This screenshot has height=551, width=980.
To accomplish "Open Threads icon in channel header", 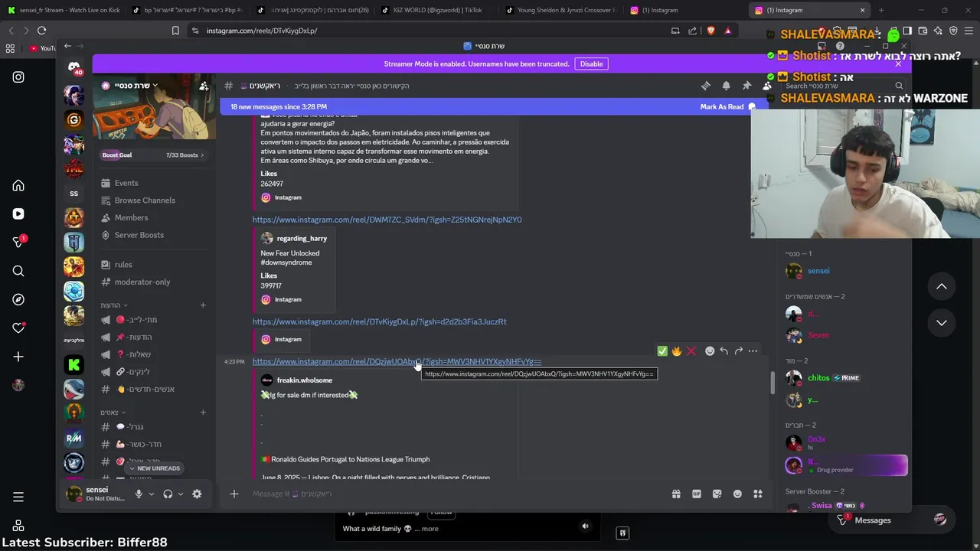I will (x=706, y=86).
